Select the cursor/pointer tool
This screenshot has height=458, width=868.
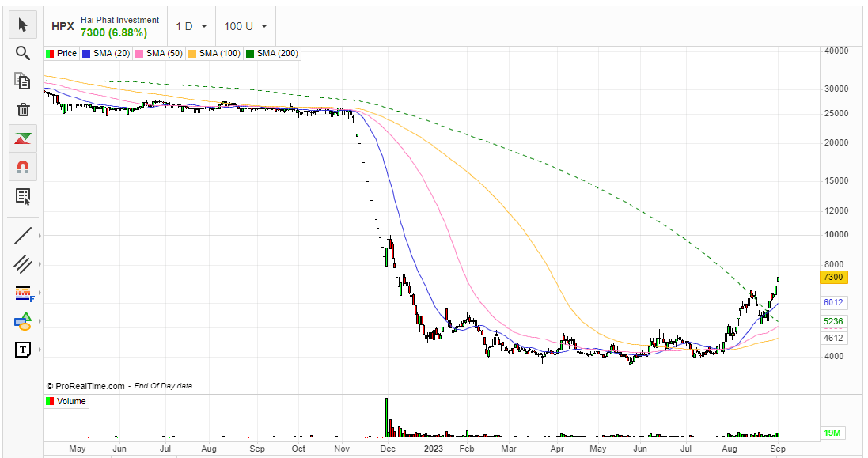[23, 25]
